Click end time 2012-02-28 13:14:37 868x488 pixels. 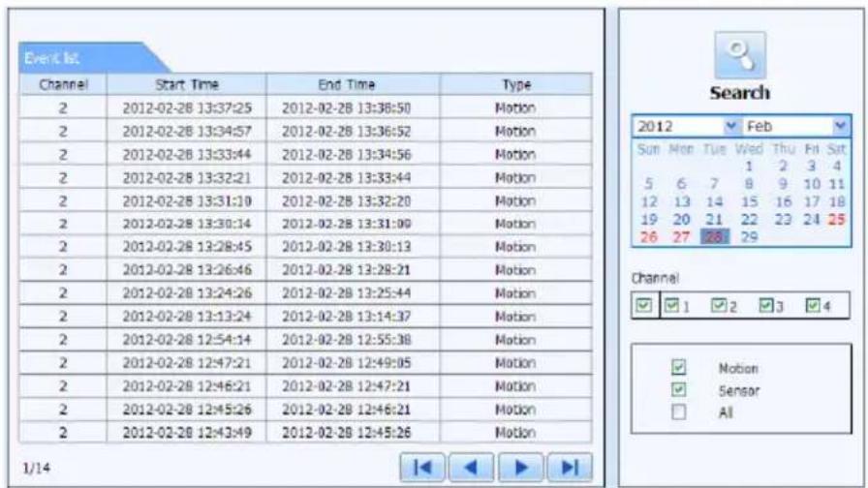(347, 317)
